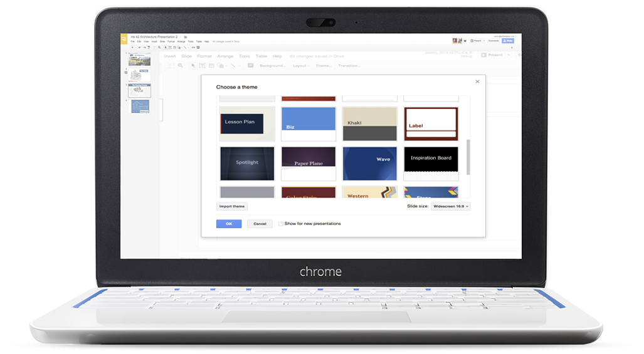Click the blue Share button
This screenshot has height=354, width=644.
click(x=508, y=41)
